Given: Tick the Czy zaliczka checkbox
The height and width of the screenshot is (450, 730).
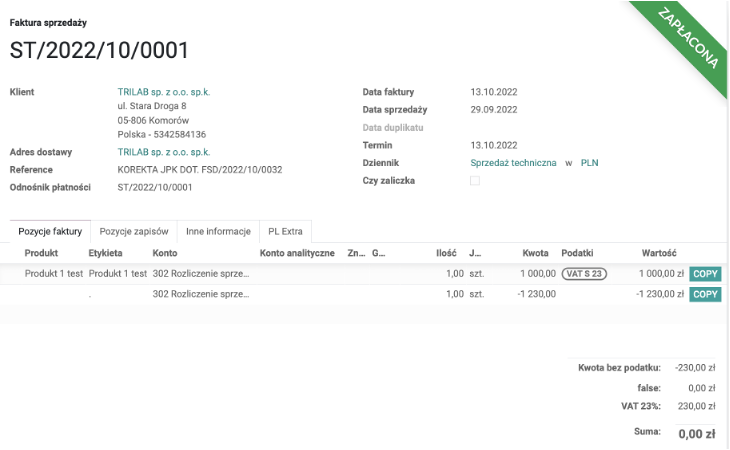Looking at the screenshot, I should pos(475,181).
